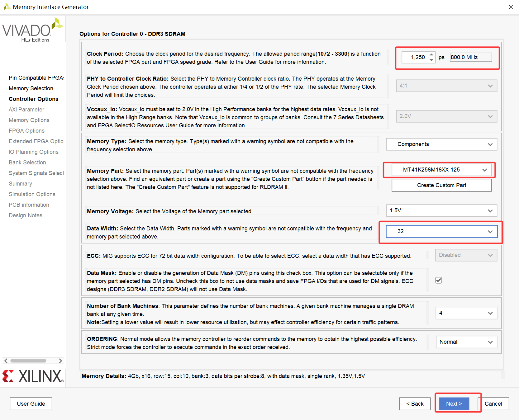Viewport: 519px width, 420px height.
Task: Click the User Guide button
Action: [x=31, y=404]
